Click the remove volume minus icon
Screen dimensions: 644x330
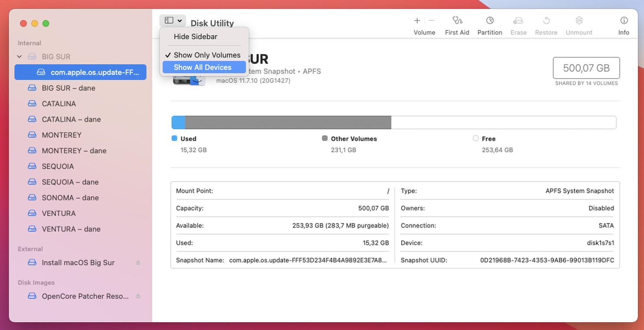pyautogui.click(x=432, y=20)
